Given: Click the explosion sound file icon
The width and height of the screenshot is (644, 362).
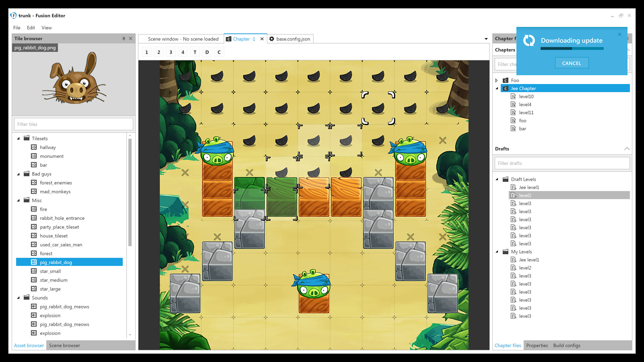Looking at the screenshot, I should pyautogui.click(x=34, y=315).
